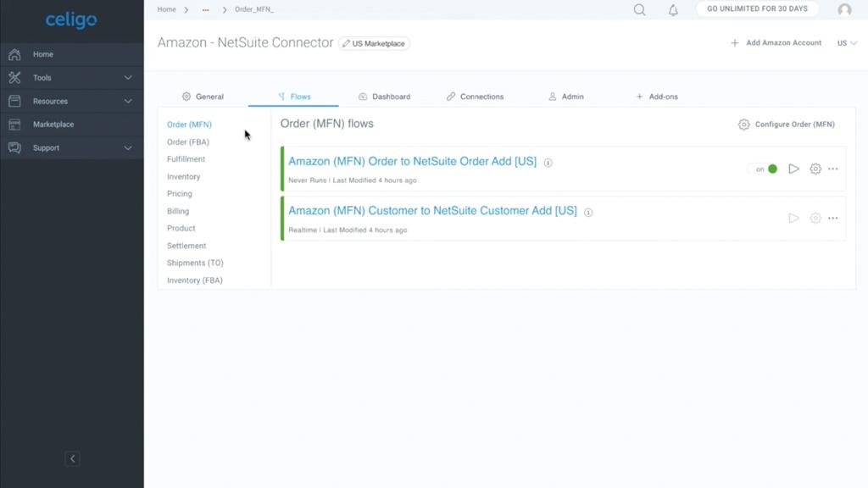
Task: Expand the Resources chevron
Action: pyautogui.click(x=128, y=102)
